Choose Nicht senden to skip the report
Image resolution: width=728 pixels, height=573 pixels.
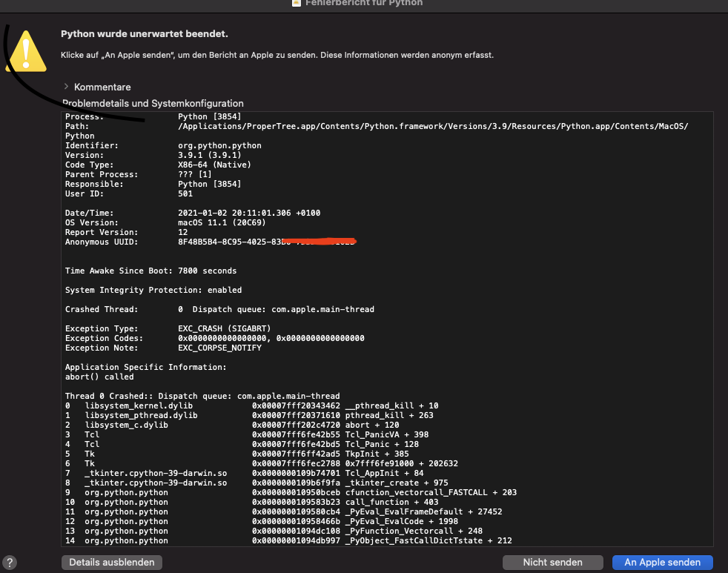tap(552, 563)
